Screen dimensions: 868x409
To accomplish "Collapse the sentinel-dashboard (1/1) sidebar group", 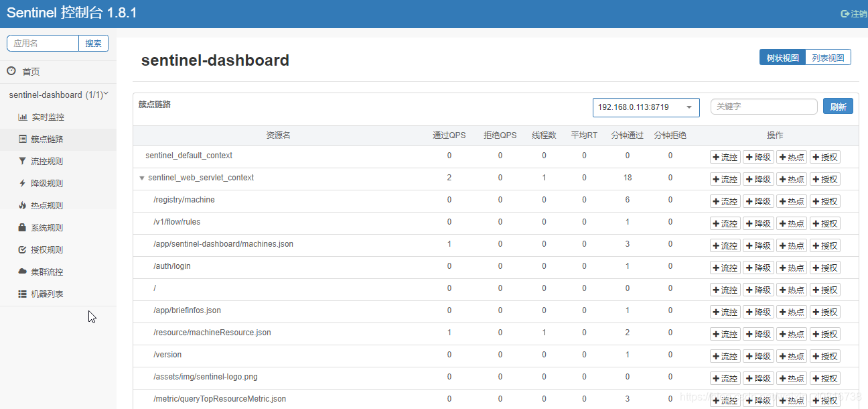I will pos(58,95).
